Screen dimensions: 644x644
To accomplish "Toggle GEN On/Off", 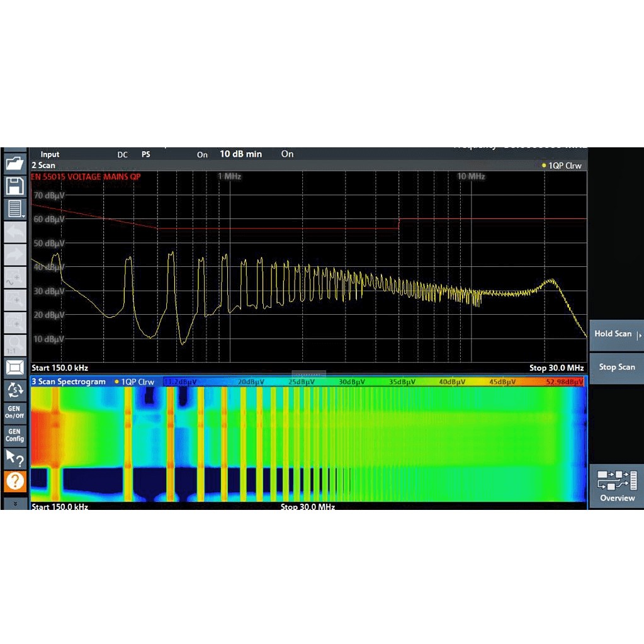I will (x=14, y=412).
